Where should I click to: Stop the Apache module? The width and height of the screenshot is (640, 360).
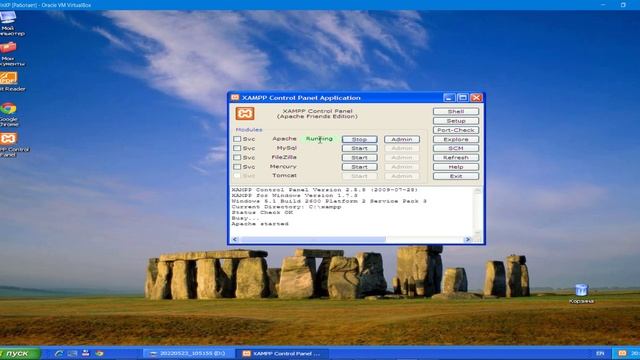point(359,139)
